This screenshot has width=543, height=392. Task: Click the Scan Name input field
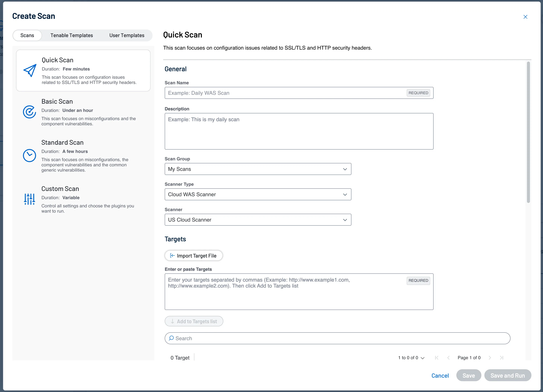[263, 93]
